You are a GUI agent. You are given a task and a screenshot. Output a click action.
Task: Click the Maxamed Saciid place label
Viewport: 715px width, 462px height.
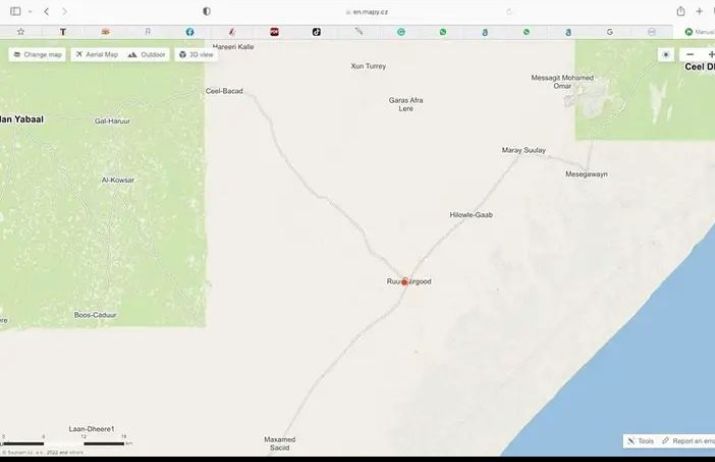click(x=280, y=443)
